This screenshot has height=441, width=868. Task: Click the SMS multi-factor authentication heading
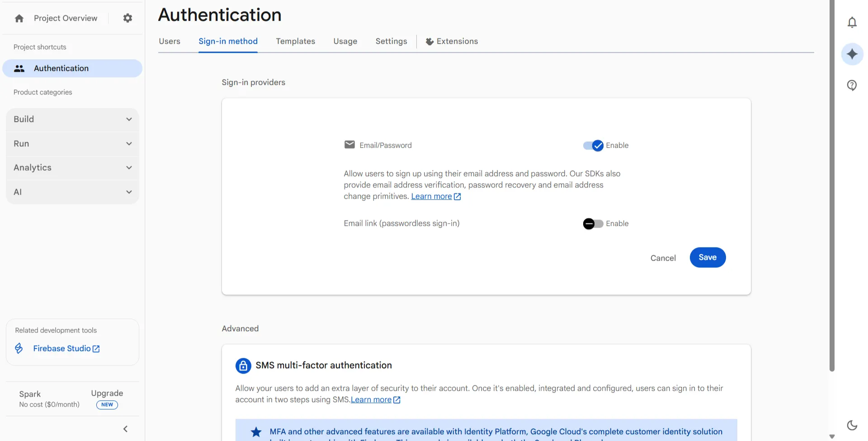click(324, 365)
